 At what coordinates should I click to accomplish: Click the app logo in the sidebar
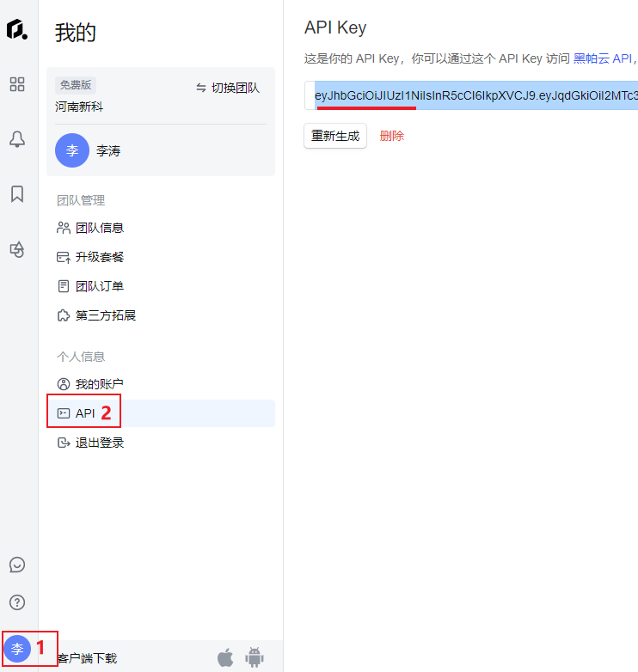pyautogui.click(x=17, y=29)
